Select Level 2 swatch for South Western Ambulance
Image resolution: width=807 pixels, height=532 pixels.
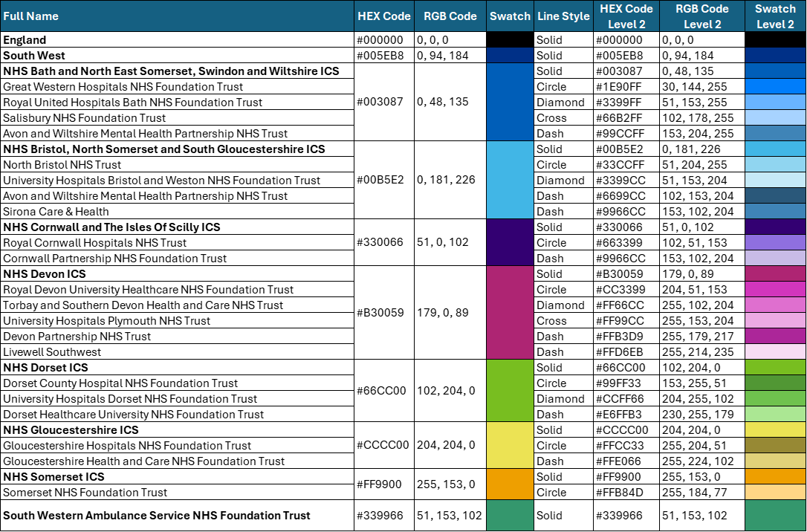pos(775,516)
